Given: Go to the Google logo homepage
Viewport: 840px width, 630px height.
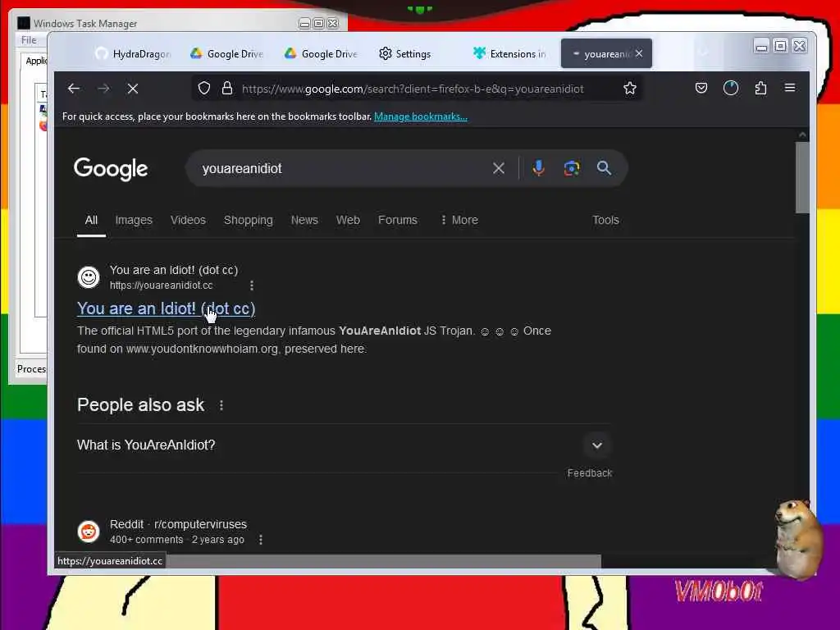Looking at the screenshot, I should click(x=111, y=169).
